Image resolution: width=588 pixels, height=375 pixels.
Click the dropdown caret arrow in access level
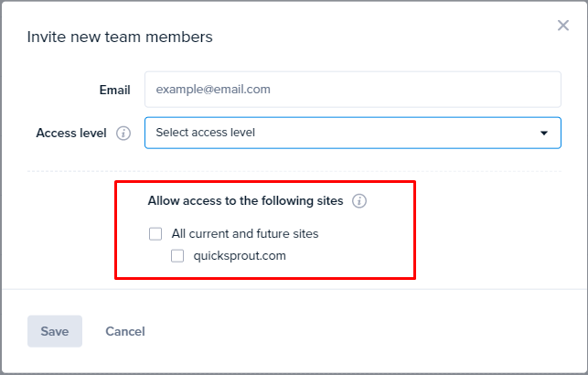544,134
